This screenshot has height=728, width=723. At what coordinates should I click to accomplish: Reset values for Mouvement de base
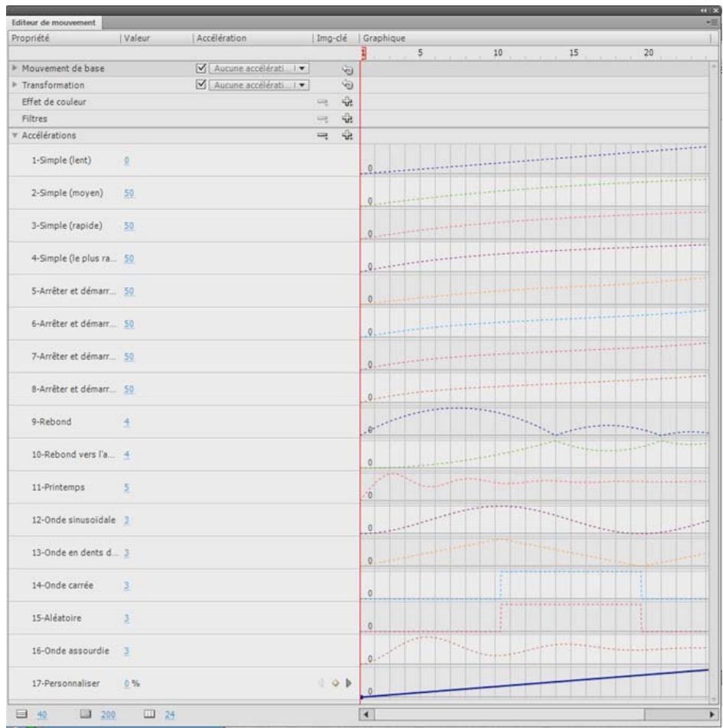pos(347,69)
